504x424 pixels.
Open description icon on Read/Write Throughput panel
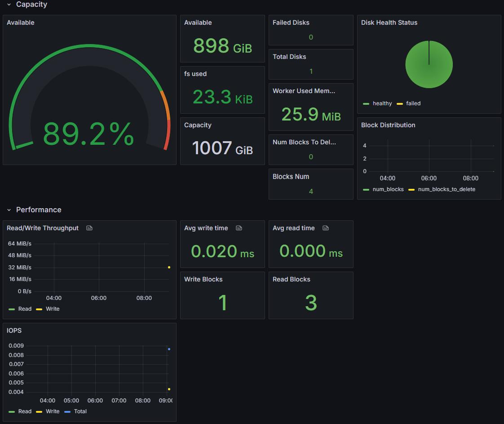pos(89,228)
